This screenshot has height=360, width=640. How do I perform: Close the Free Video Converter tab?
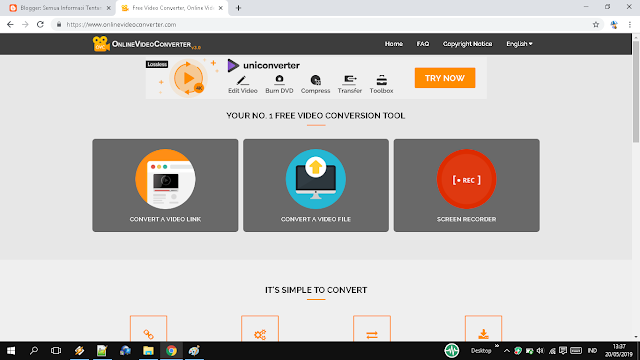coord(221,8)
